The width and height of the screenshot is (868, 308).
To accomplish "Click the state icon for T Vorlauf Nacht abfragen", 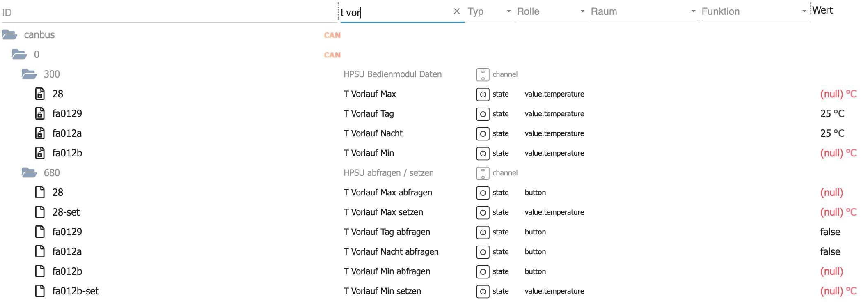I will pos(483,252).
